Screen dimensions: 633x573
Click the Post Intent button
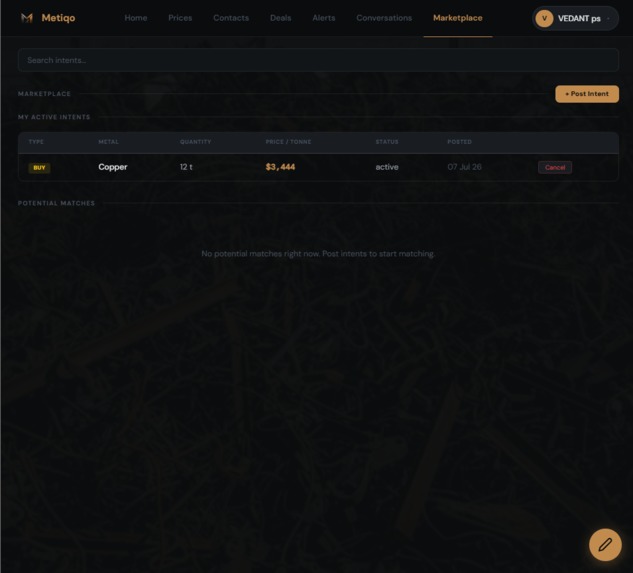coord(587,94)
